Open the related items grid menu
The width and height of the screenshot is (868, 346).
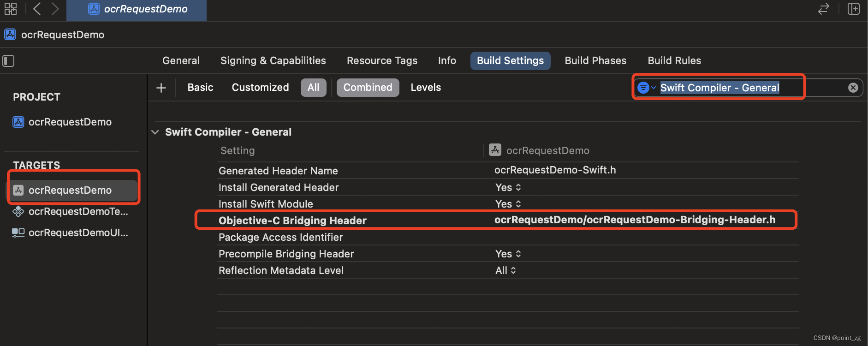11,9
